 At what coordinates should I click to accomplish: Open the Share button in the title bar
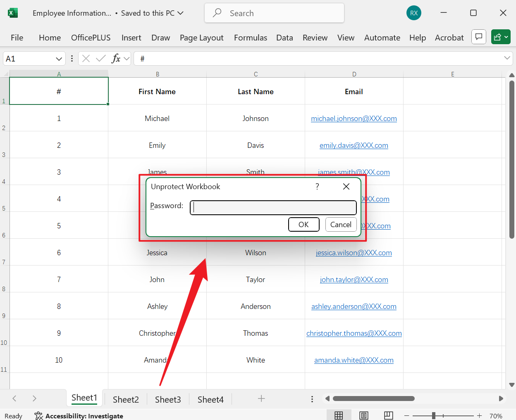tap(501, 37)
